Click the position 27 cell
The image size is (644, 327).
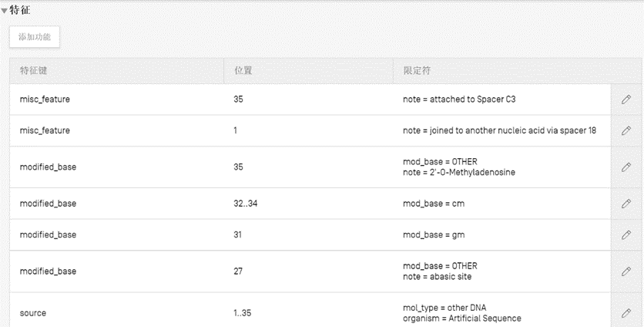tap(238, 271)
